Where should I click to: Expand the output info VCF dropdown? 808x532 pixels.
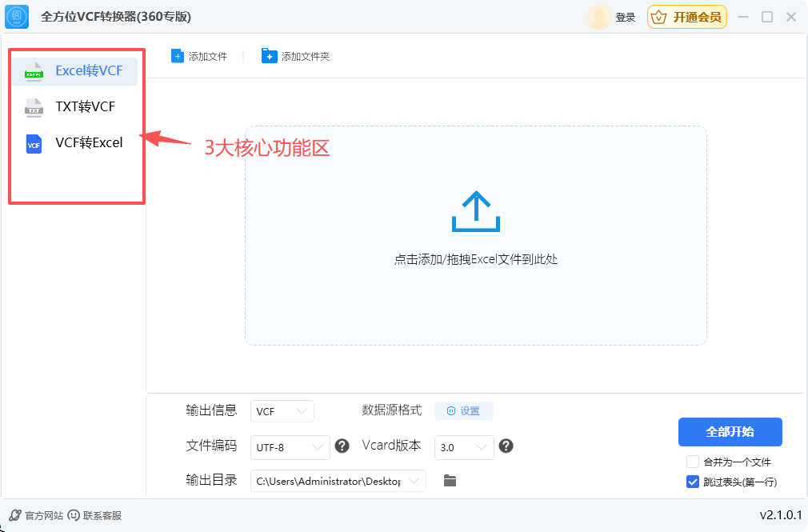pos(282,411)
